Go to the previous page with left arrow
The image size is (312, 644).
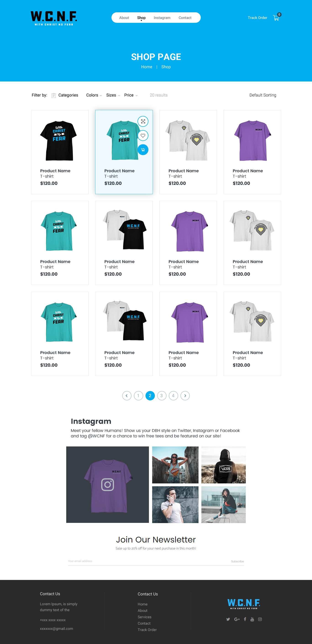[127, 396]
